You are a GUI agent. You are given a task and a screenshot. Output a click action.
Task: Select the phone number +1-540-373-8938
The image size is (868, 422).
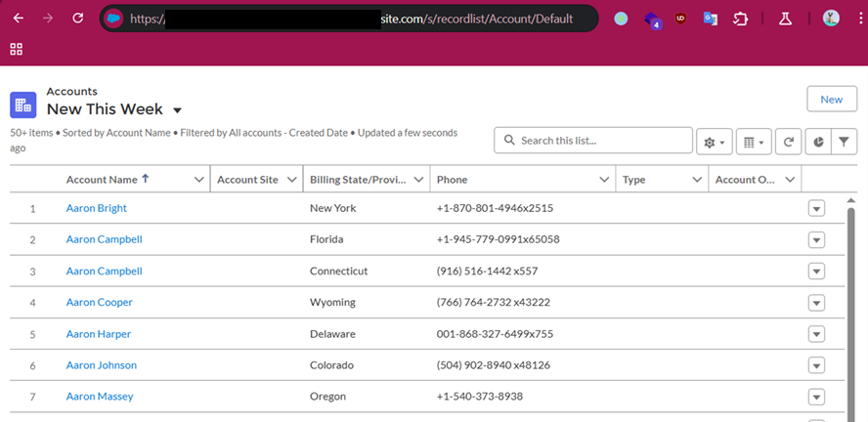click(x=479, y=397)
